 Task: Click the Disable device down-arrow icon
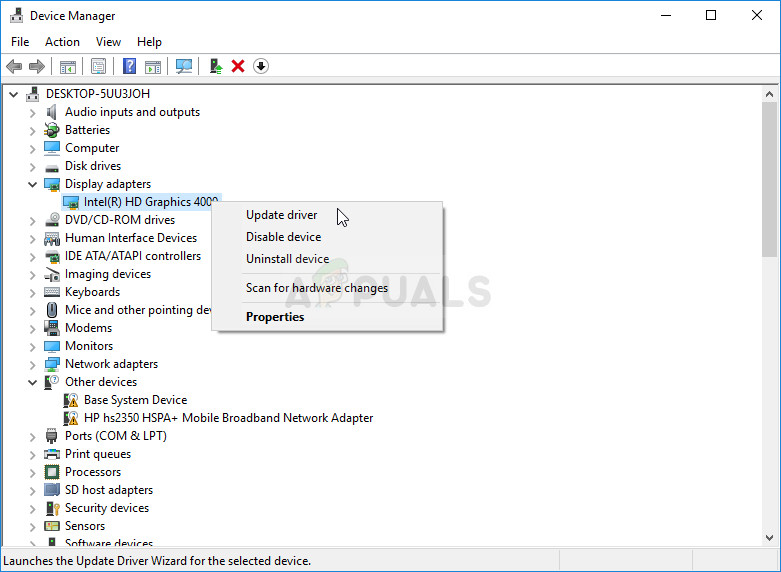tap(261, 66)
